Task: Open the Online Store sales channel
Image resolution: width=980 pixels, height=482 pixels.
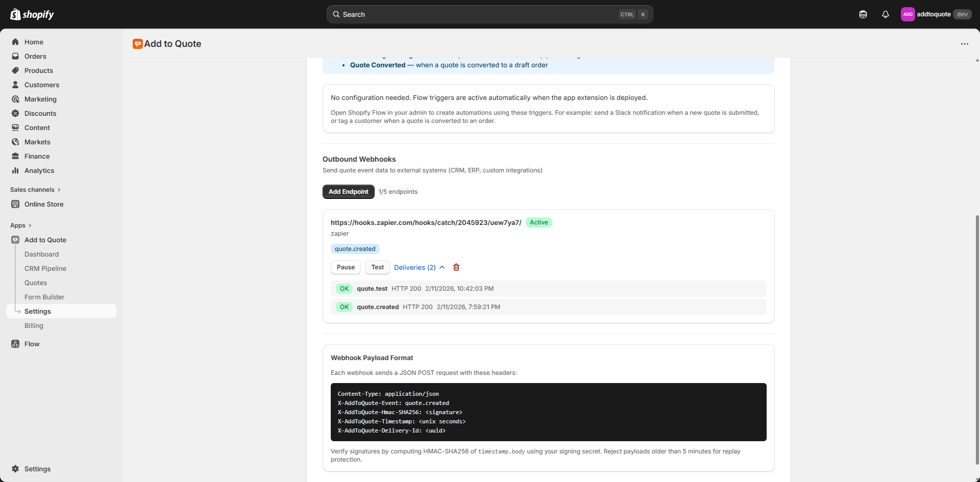Action: point(43,204)
